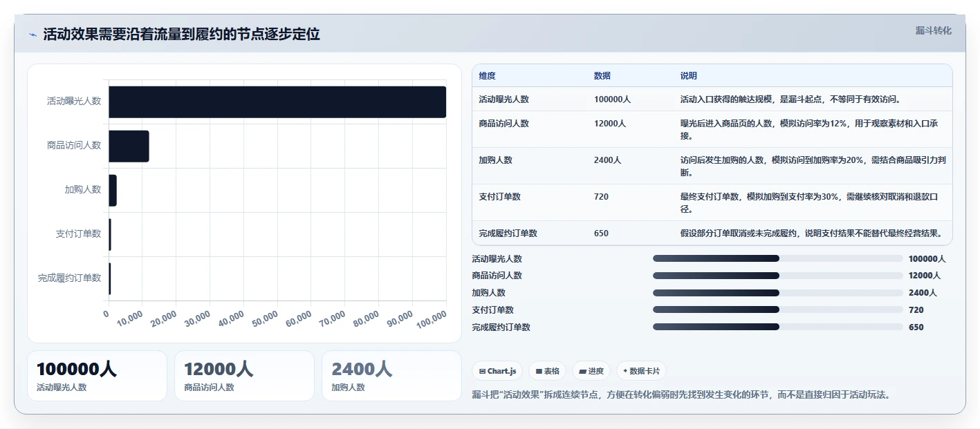Click the 加购人数 chart axis label
The image size is (980, 429).
click(x=83, y=189)
